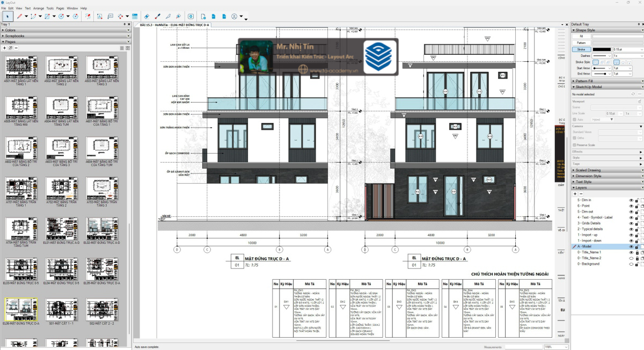644x350 pixels.
Task: Select the A - Model layer row
Action: point(607,246)
